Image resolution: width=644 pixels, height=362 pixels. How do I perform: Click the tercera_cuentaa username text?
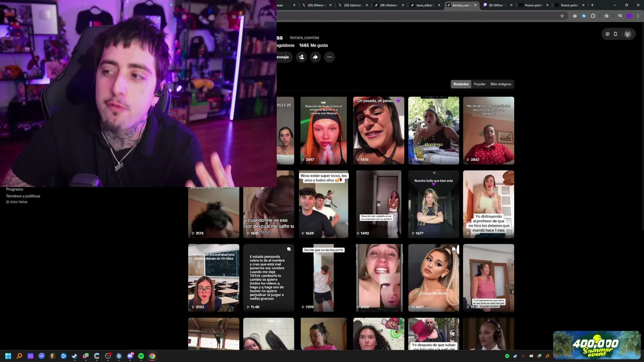304,38
